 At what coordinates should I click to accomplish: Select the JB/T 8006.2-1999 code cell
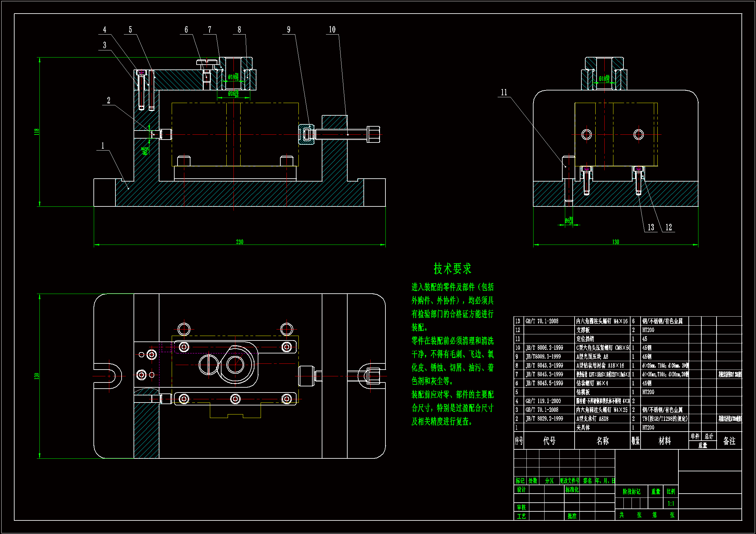click(544, 348)
